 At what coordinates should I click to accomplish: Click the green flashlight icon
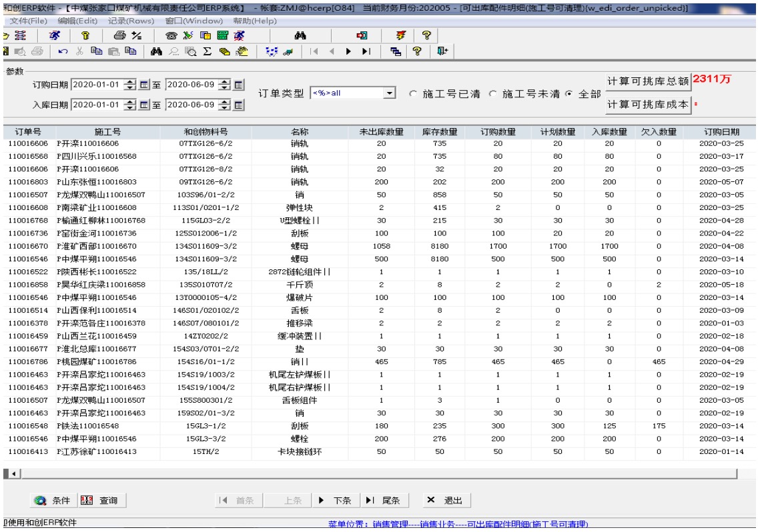coord(188,35)
